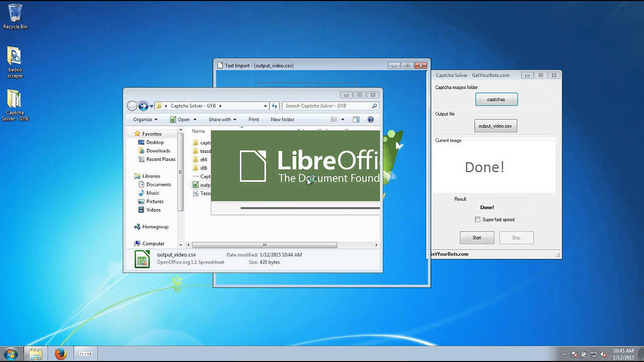Sort files by the Name column header
The image size is (644, 362).
[x=198, y=131]
